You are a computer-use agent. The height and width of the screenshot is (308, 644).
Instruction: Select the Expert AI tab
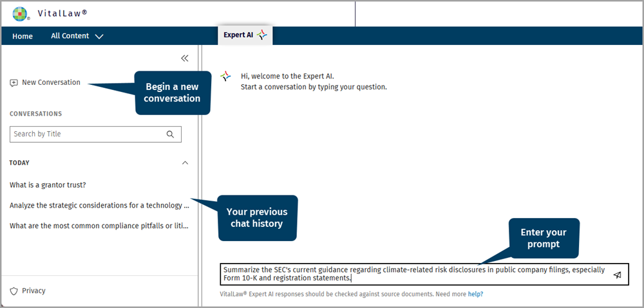(x=245, y=35)
